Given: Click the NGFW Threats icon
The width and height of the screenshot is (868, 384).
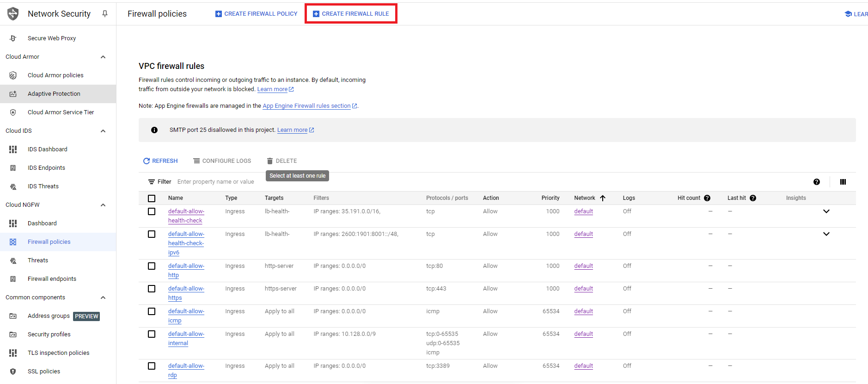Looking at the screenshot, I should point(13,260).
